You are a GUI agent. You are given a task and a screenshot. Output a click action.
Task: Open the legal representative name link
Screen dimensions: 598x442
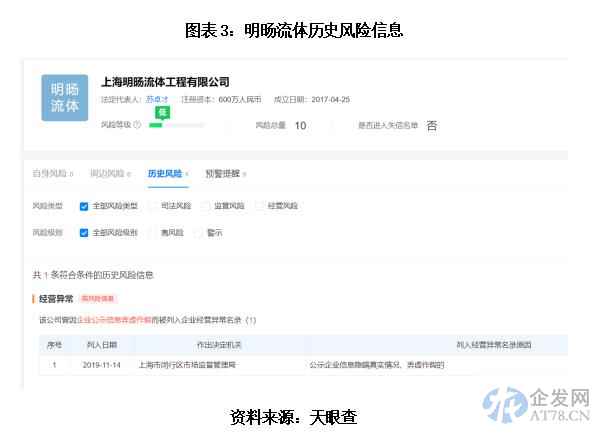[157, 100]
